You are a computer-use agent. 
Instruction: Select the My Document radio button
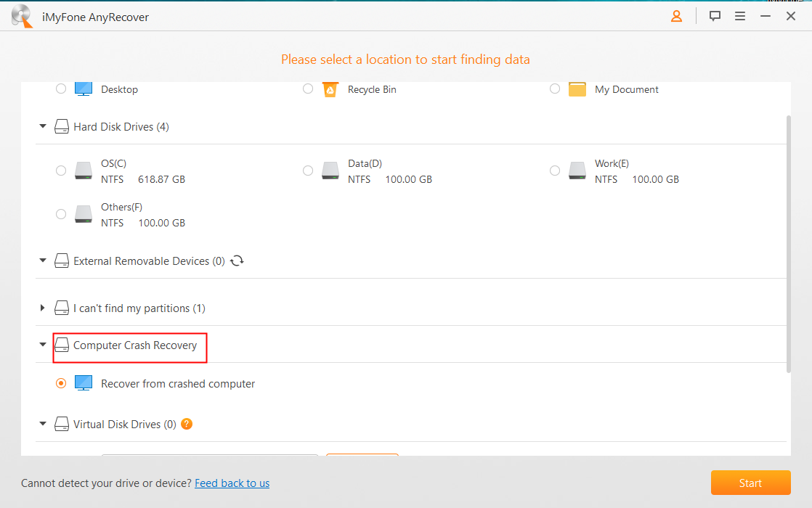coord(555,89)
